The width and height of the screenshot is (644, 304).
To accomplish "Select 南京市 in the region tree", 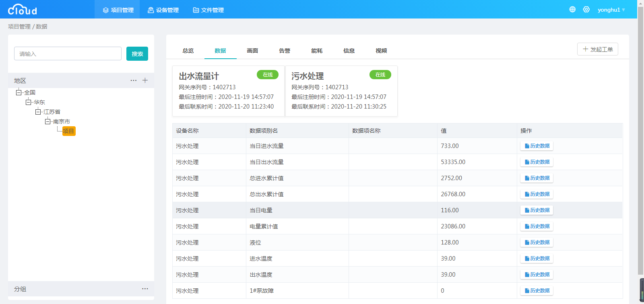I will pos(62,121).
